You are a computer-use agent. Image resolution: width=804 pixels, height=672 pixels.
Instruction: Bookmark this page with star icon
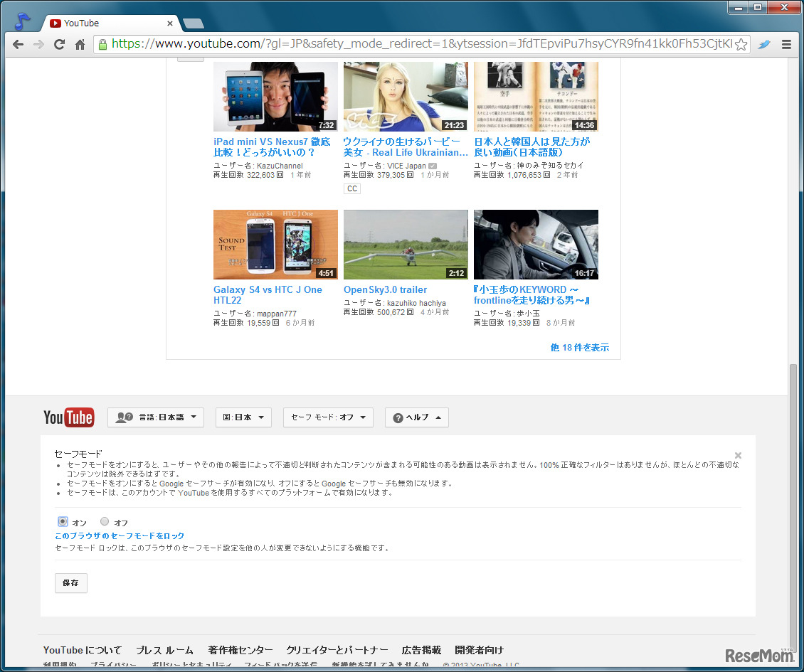point(741,44)
